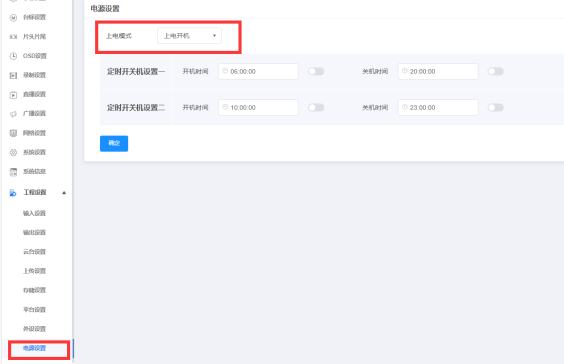
Task: Open 台标设置 via its M circle icon
Action: click(x=13, y=18)
